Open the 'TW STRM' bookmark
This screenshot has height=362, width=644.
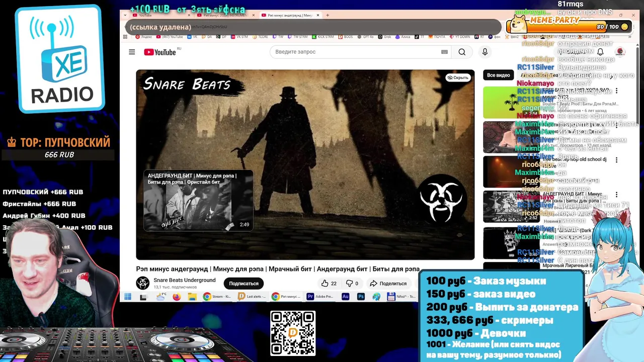[297, 37]
